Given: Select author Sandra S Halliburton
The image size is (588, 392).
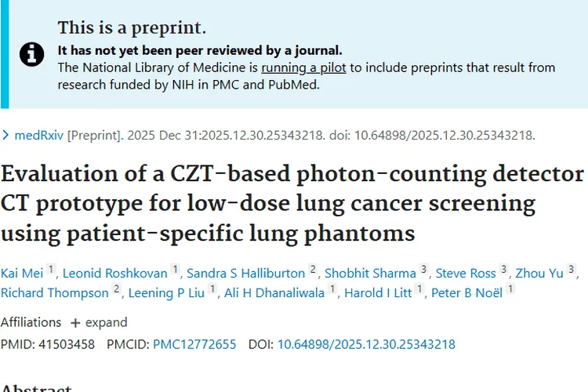Looking at the screenshot, I should (245, 273).
